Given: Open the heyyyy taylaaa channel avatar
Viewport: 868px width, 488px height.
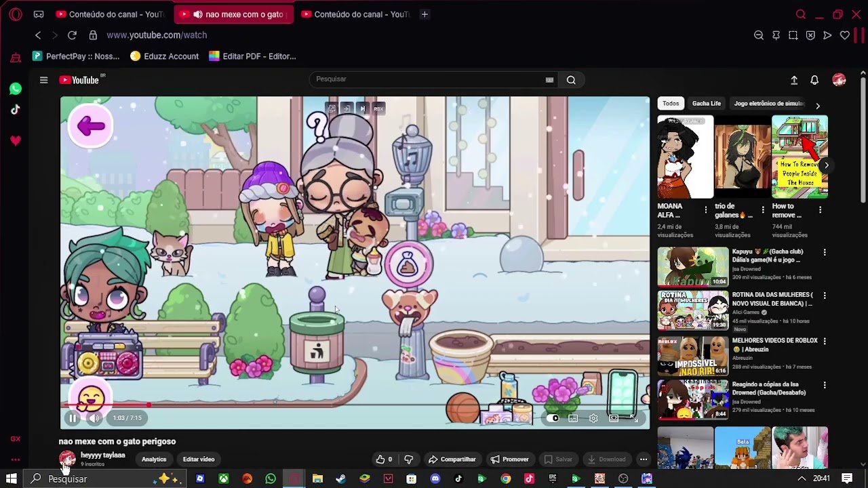Looking at the screenshot, I should 67,460.
